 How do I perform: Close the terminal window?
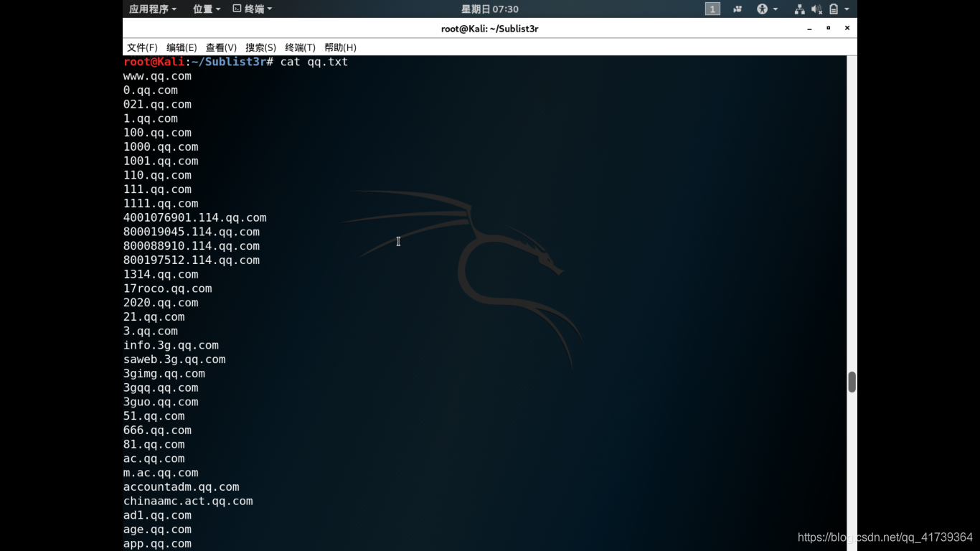[x=847, y=29]
